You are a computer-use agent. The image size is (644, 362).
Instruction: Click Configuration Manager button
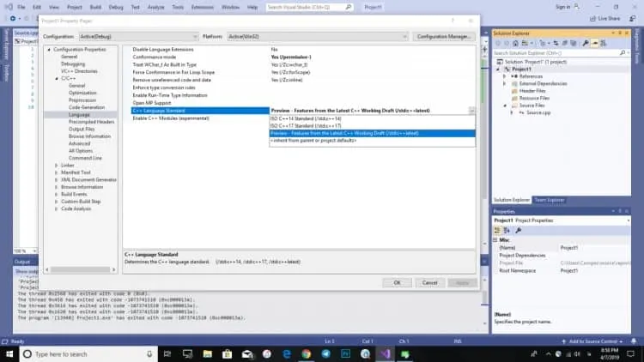pyautogui.click(x=444, y=37)
